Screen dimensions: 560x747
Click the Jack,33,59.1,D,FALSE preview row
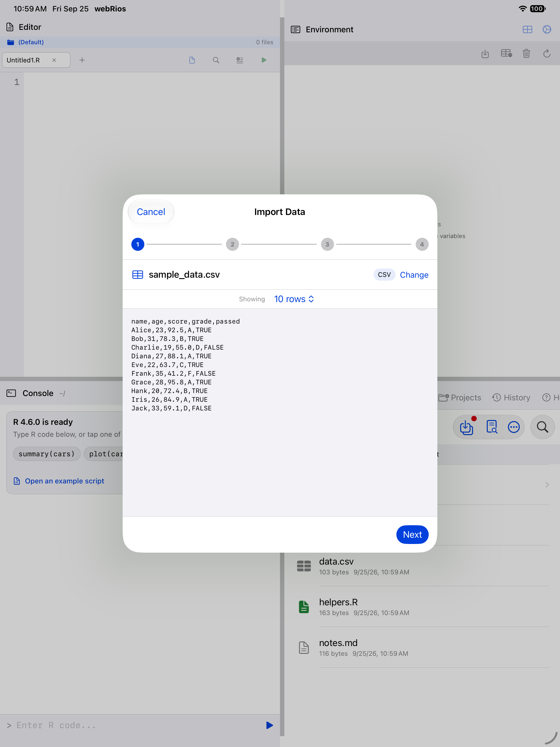[171, 408]
